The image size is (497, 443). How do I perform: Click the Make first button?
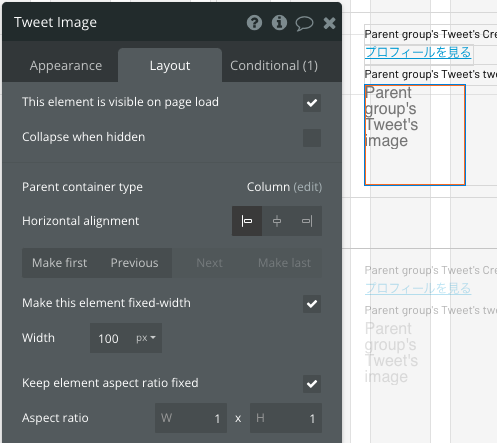60,263
